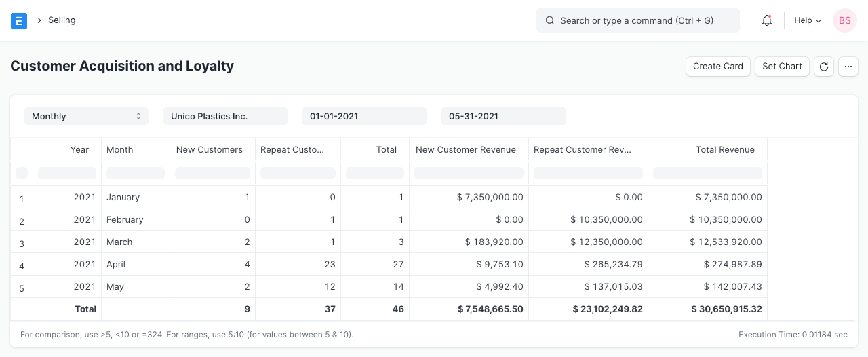Click the Create Card button

click(x=718, y=67)
